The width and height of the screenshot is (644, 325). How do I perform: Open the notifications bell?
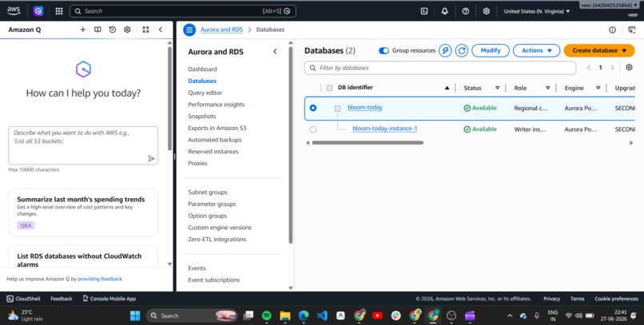(x=445, y=11)
